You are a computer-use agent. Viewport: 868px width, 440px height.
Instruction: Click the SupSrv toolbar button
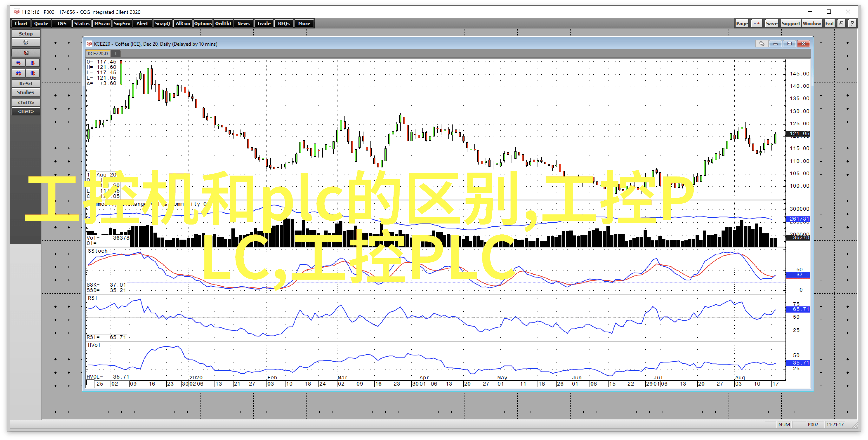coord(122,23)
